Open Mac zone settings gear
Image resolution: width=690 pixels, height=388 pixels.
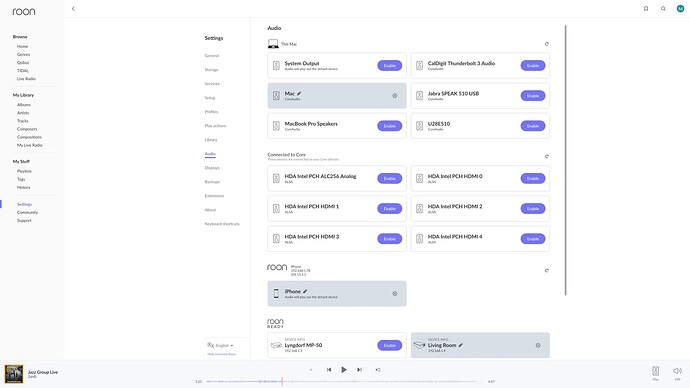pyautogui.click(x=395, y=95)
